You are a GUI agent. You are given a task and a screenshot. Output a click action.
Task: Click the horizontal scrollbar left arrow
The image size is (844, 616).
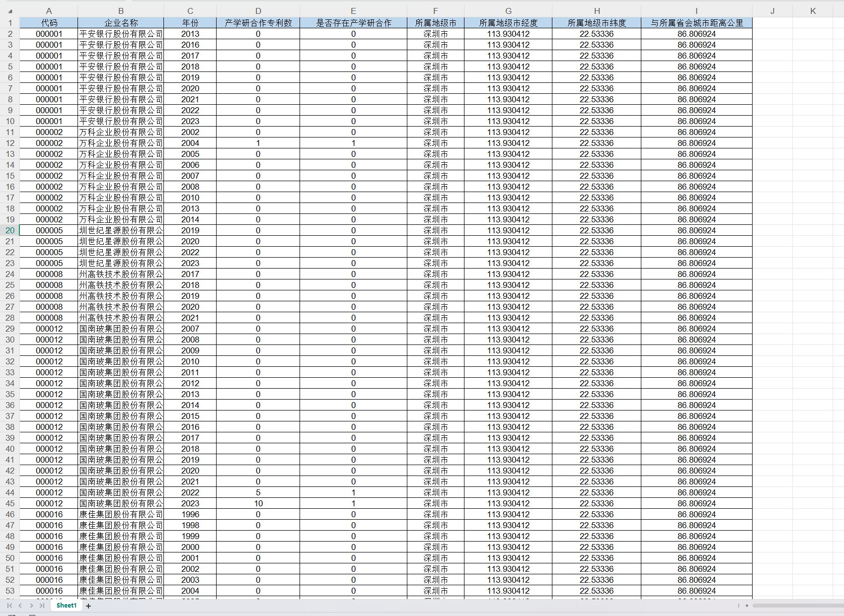[746, 606]
